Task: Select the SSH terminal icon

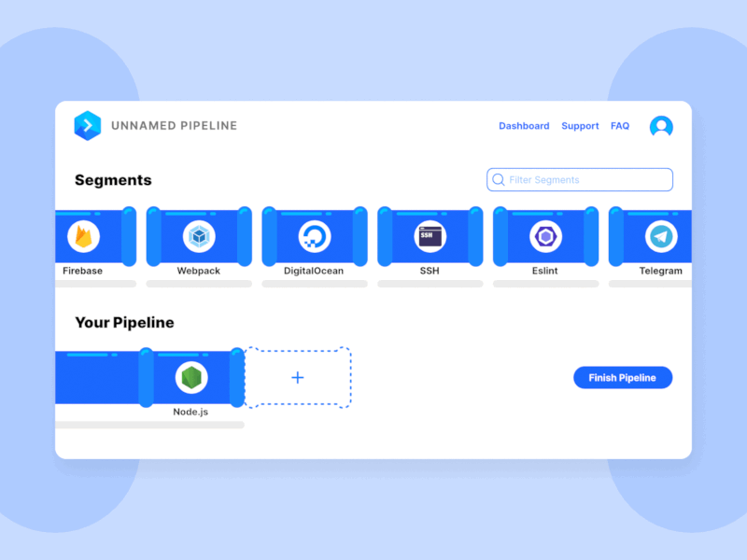Action: (x=430, y=236)
